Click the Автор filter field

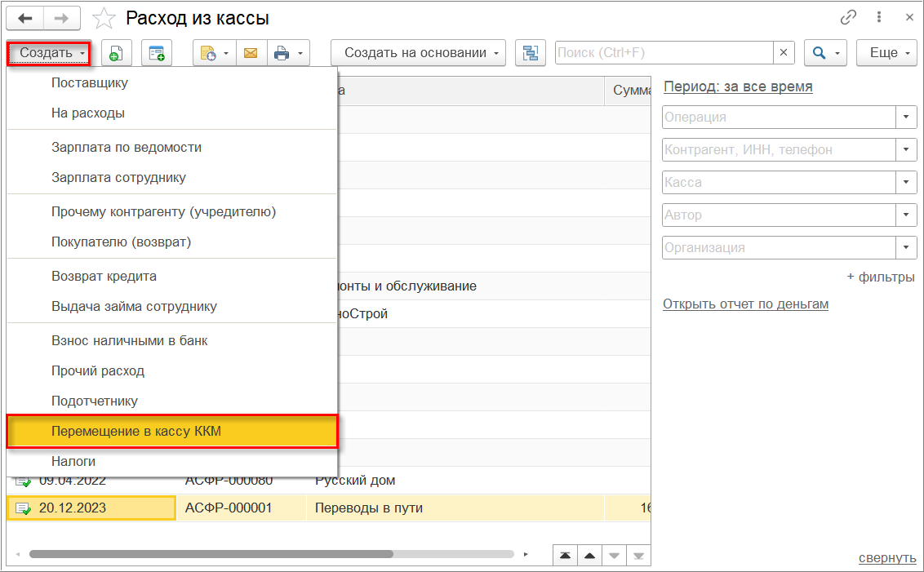(779, 215)
